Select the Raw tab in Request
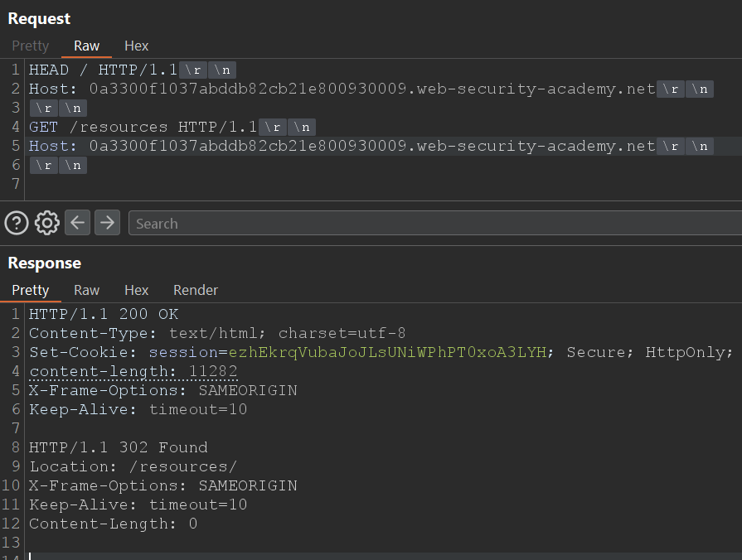This screenshot has height=560, width=742. pyautogui.click(x=86, y=46)
